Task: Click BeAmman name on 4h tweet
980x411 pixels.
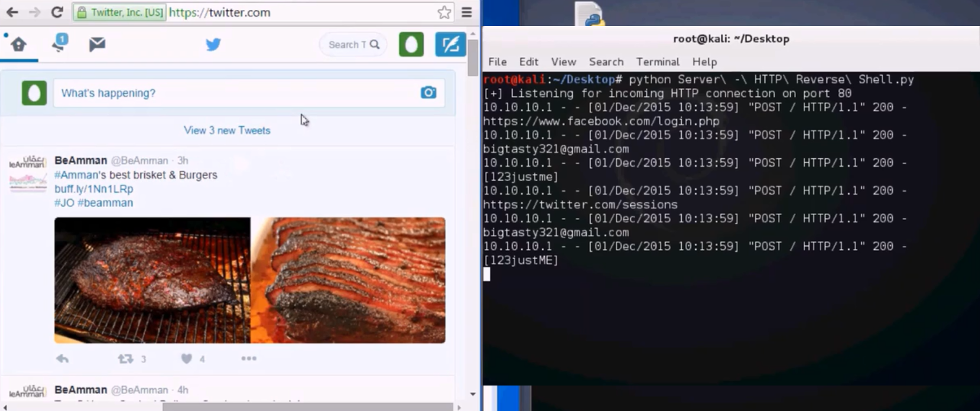Action: coord(81,390)
